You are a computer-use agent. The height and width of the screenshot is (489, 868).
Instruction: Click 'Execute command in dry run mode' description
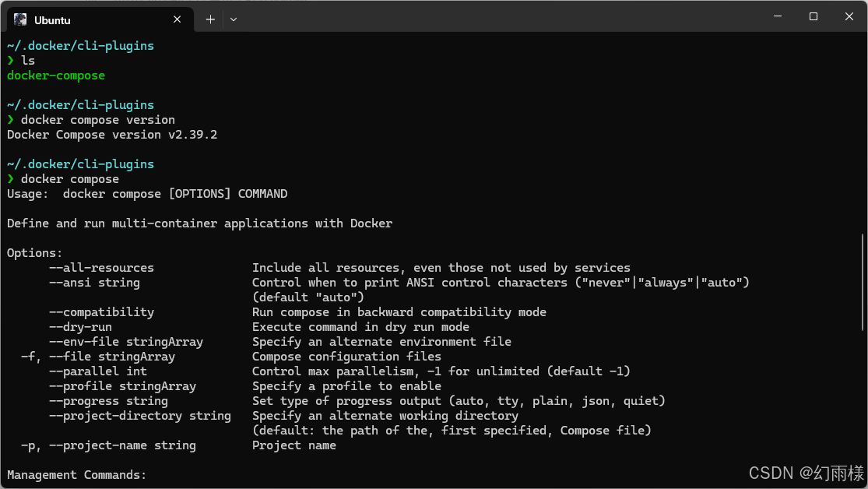pos(361,327)
